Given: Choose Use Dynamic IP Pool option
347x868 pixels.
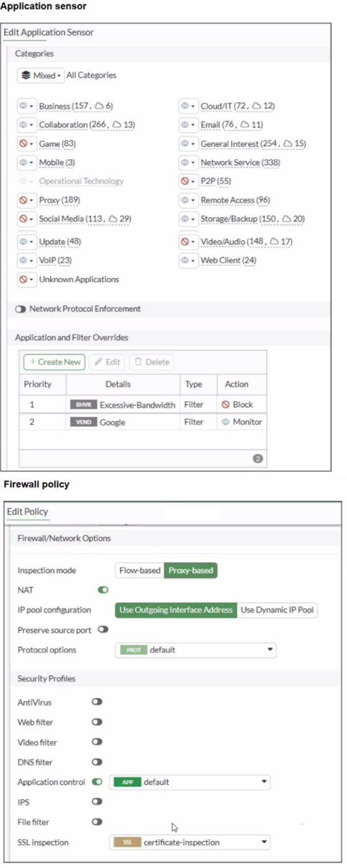Looking at the screenshot, I should point(277,610).
